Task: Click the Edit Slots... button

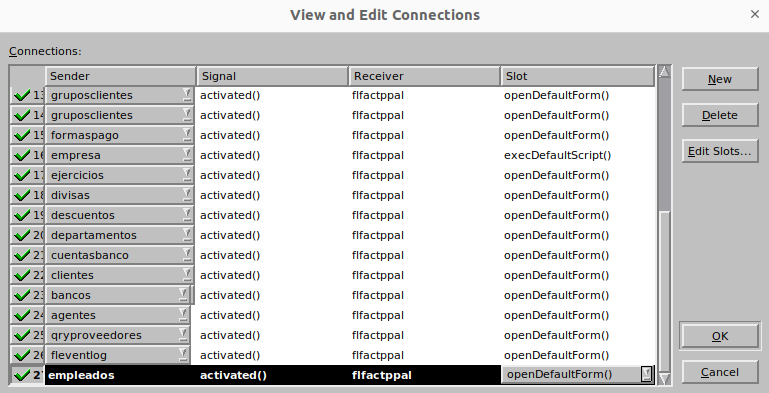Action: pos(719,151)
